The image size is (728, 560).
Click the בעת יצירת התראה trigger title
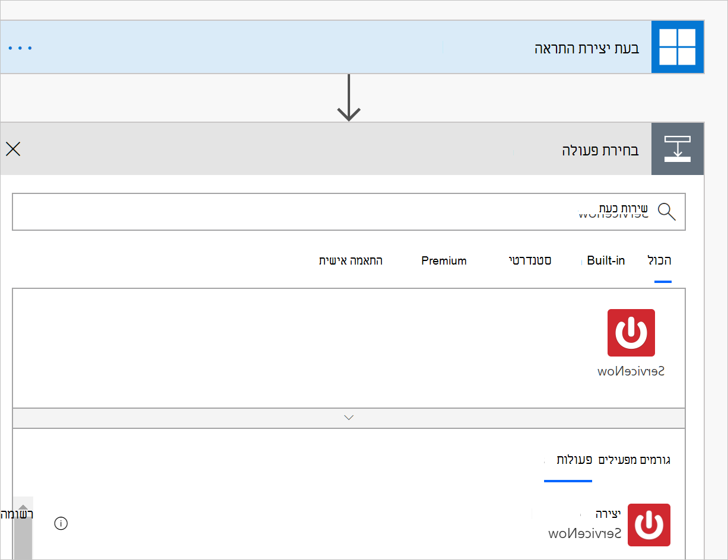pos(587,48)
